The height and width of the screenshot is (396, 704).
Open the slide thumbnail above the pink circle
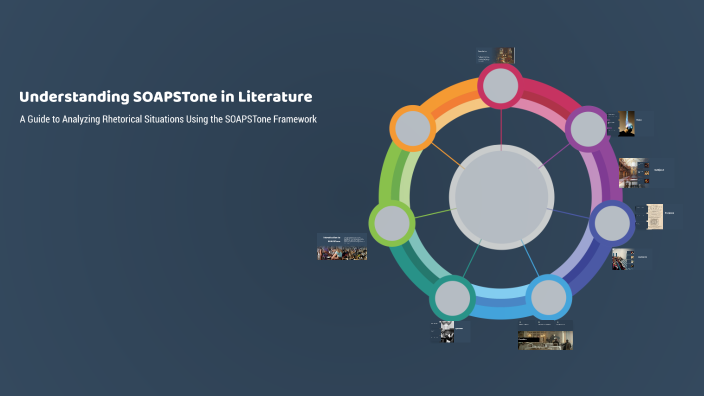point(496,56)
